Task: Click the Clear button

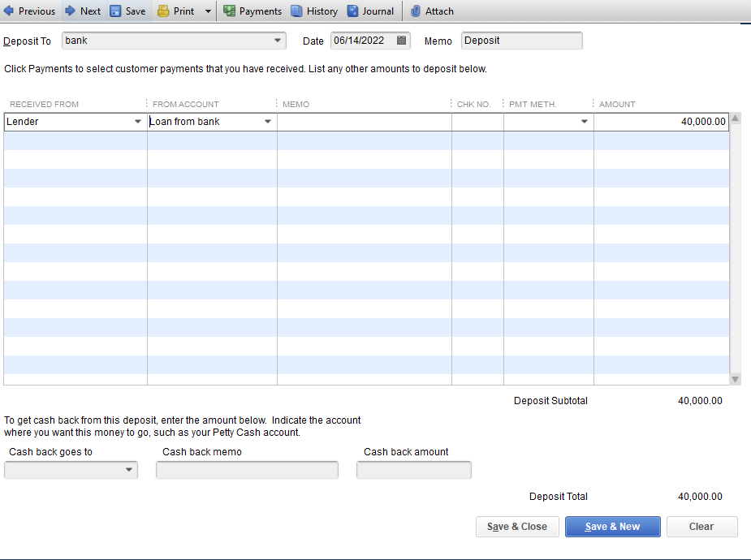Action: coord(701,527)
